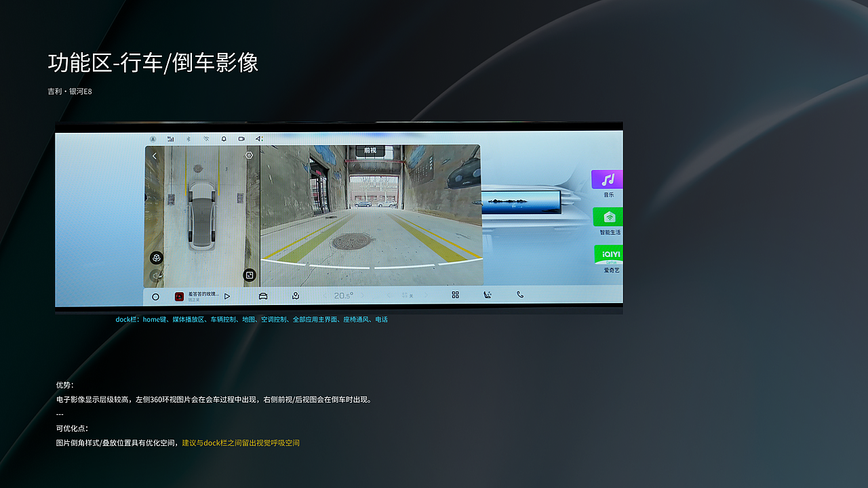Open the phone dialer icon
The width and height of the screenshot is (868, 488).
520,295
